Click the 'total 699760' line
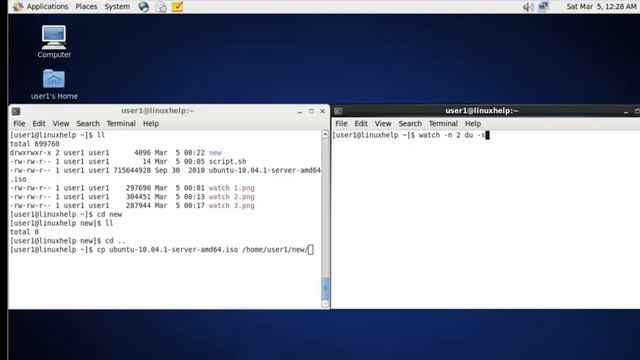 [x=35, y=144]
